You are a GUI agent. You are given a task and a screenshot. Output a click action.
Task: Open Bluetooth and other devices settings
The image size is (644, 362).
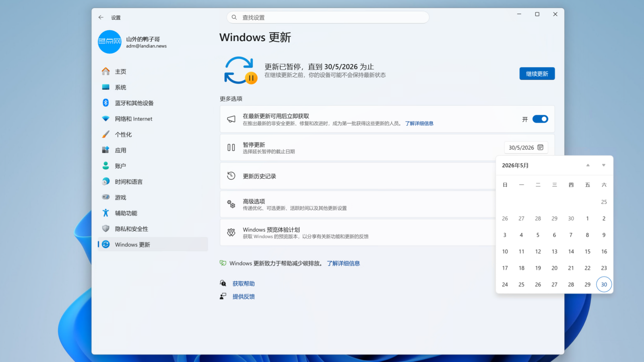tap(134, 103)
